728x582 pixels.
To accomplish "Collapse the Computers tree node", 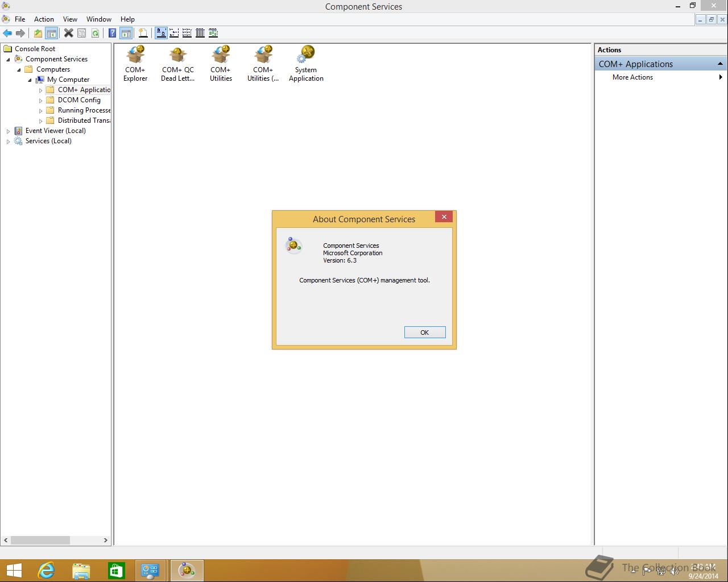I will (x=19, y=69).
